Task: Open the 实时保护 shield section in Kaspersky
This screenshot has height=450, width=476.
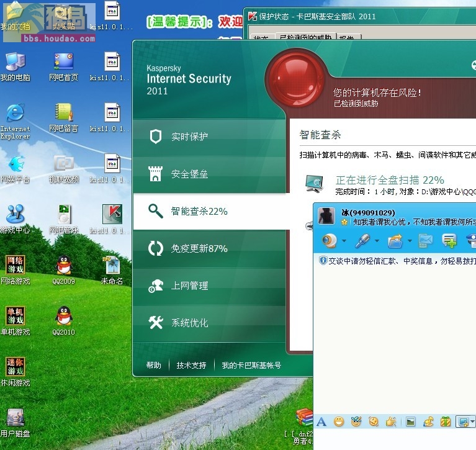Action: (209, 137)
